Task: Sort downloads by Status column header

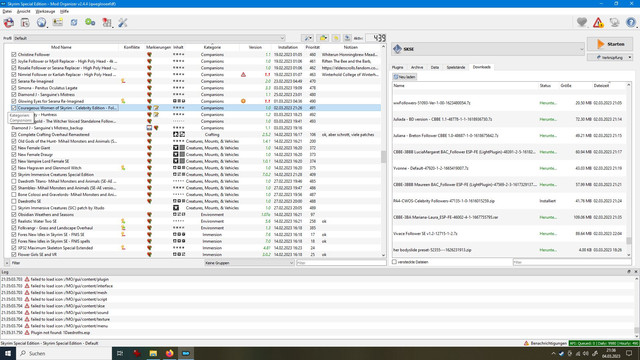Action: (545, 86)
